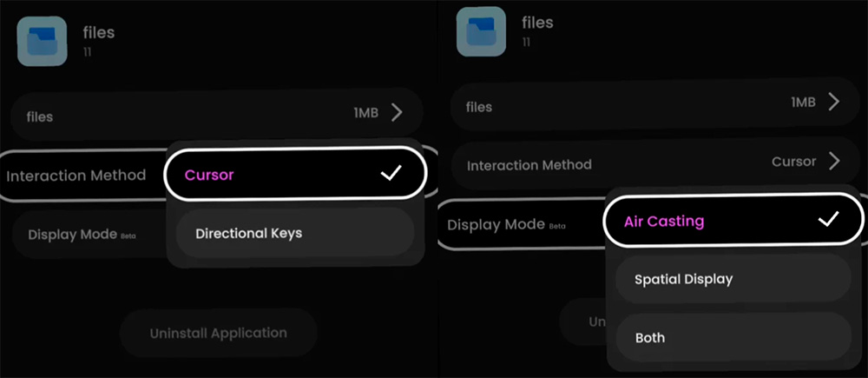The width and height of the screenshot is (868, 378).
Task: Click the files app icon in left panel
Action: point(42,42)
